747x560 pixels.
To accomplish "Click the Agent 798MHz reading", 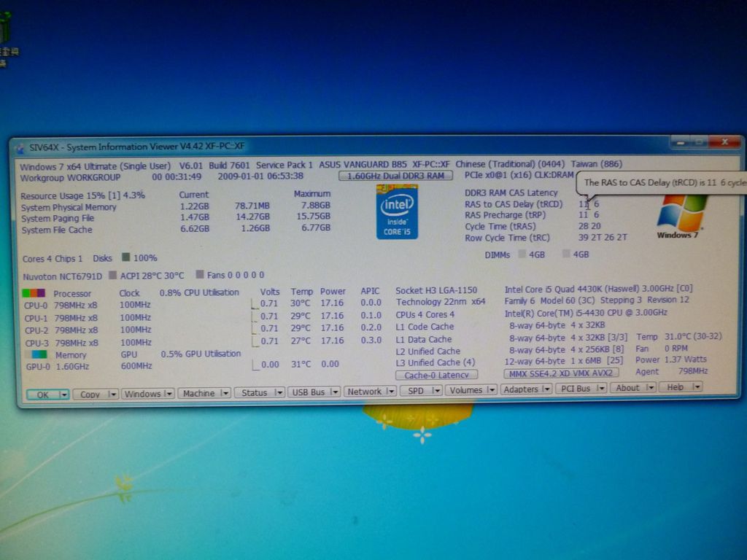I will click(671, 371).
